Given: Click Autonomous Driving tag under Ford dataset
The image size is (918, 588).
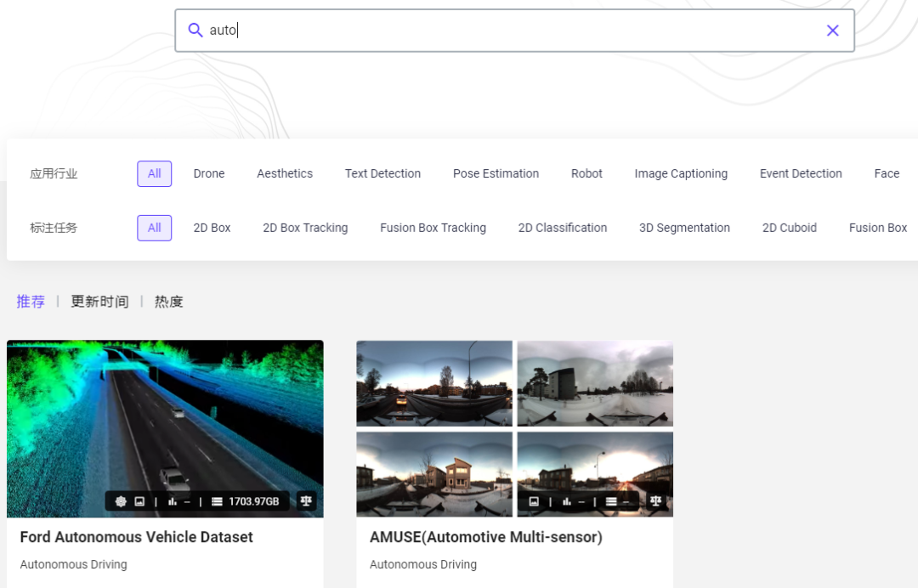Looking at the screenshot, I should click(x=74, y=564).
